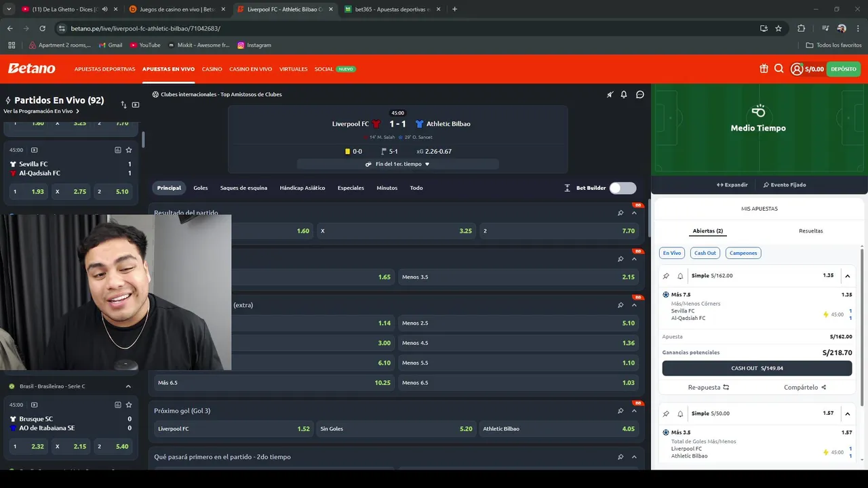Open the APUESTAS DEPORTIVAS menu item
Image resolution: width=868 pixels, height=488 pixels.
104,69
